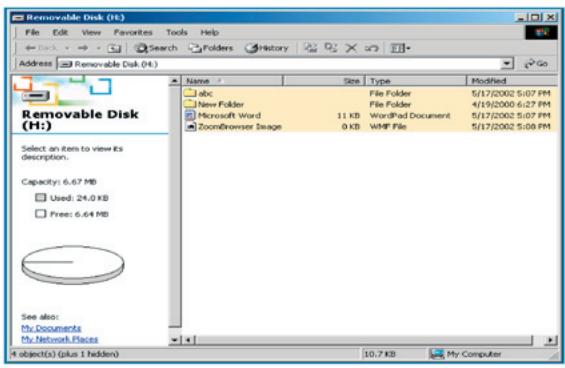Click the ZoomBrowser Image file name
This screenshot has width=565, height=368.
pyautogui.click(x=240, y=127)
